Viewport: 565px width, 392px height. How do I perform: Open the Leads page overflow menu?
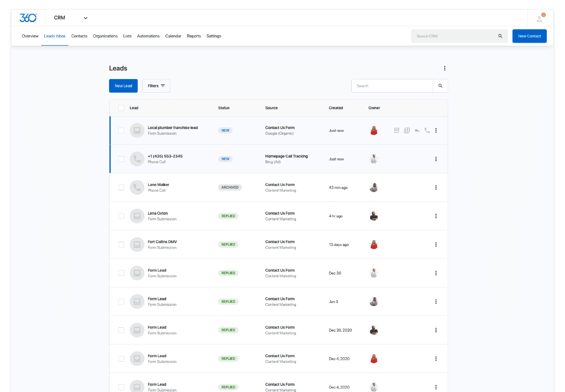tap(444, 68)
